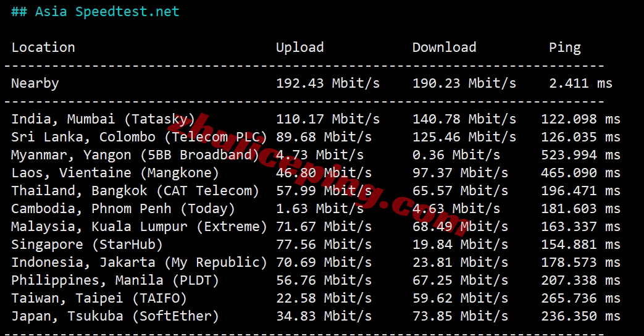
Task: Click Nearby ping value 2.411 ms
Action: point(581,83)
